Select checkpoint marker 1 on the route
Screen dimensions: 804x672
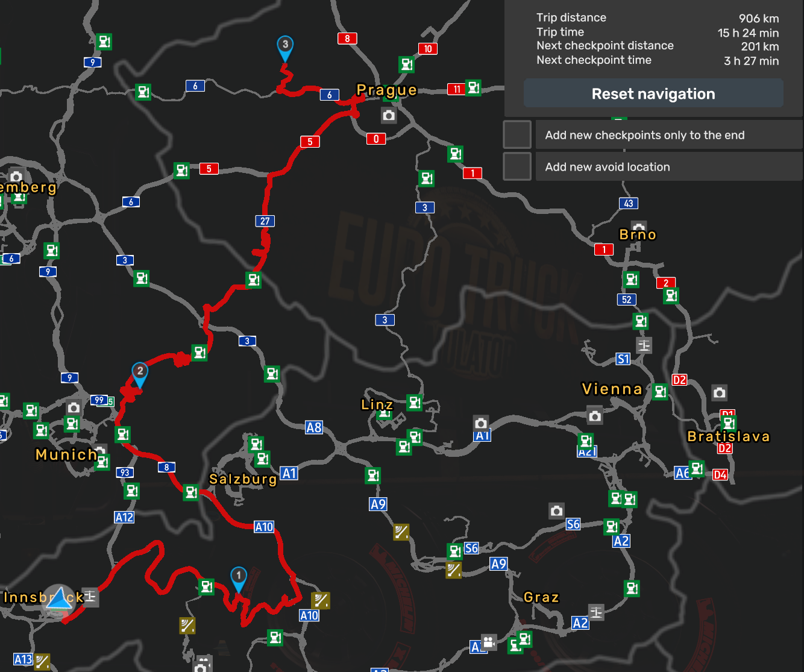click(x=239, y=579)
